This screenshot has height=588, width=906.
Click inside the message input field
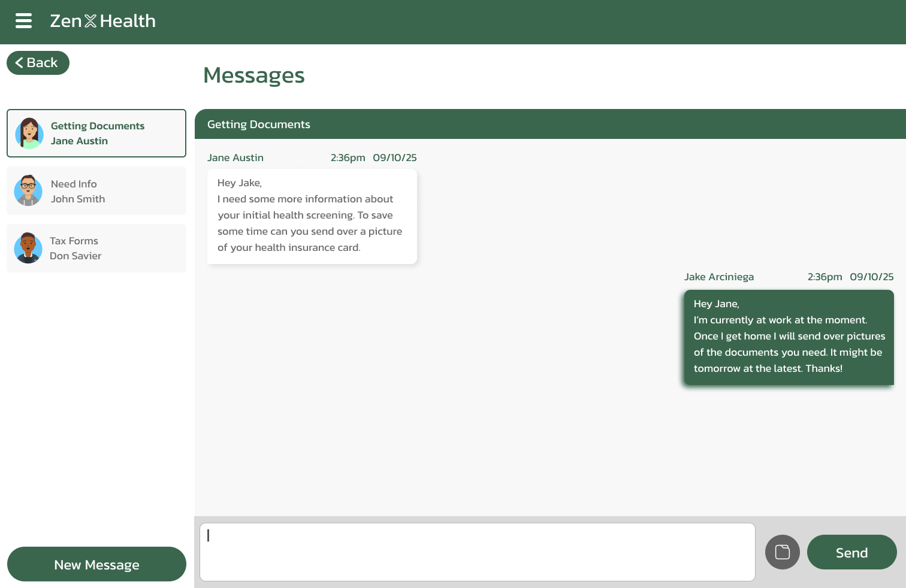(x=478, y=551)
